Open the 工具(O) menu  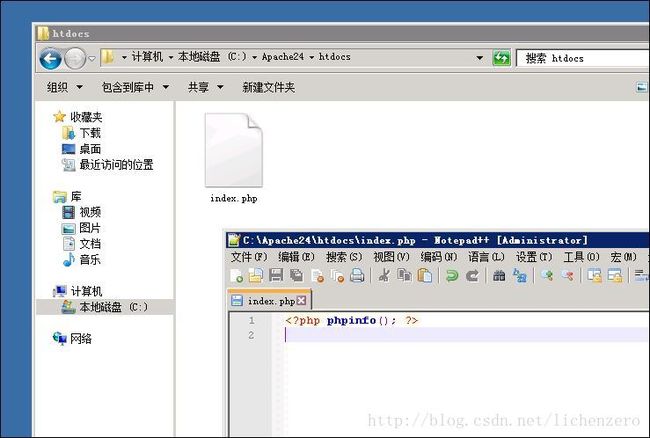click(581, 257)
